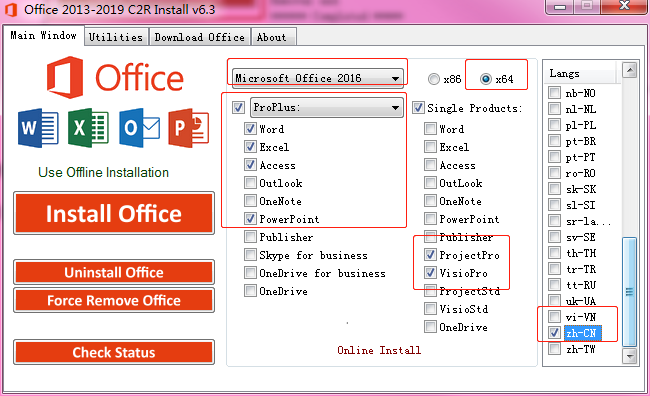Click the Uninstall Office button

tap(114, 272)
